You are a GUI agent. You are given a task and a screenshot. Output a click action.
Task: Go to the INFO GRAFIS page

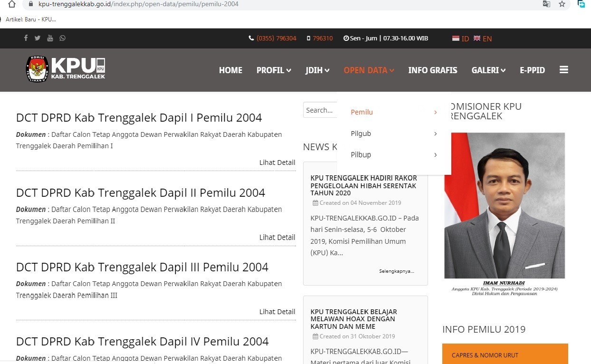tap(432, 70)
